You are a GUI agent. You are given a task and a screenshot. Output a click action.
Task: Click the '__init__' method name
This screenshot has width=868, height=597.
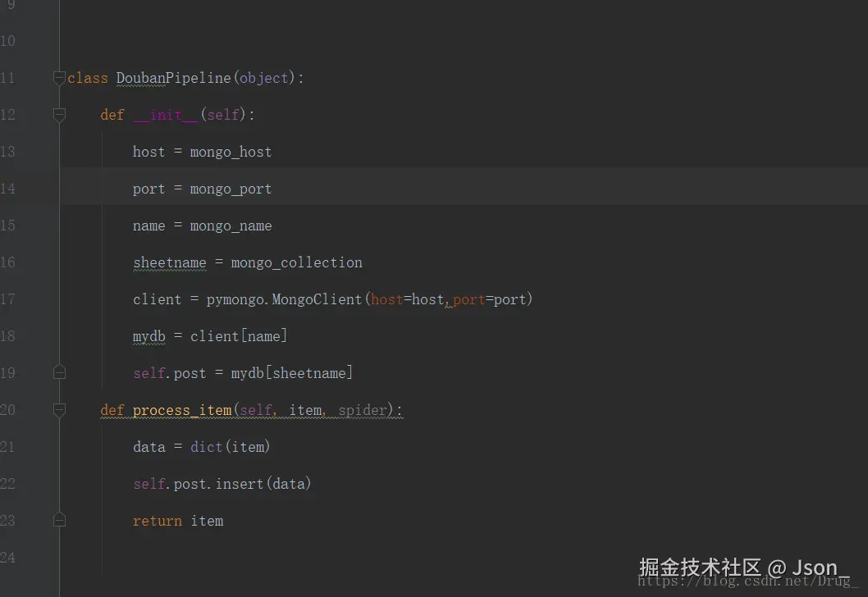click(x=166, y=115)
